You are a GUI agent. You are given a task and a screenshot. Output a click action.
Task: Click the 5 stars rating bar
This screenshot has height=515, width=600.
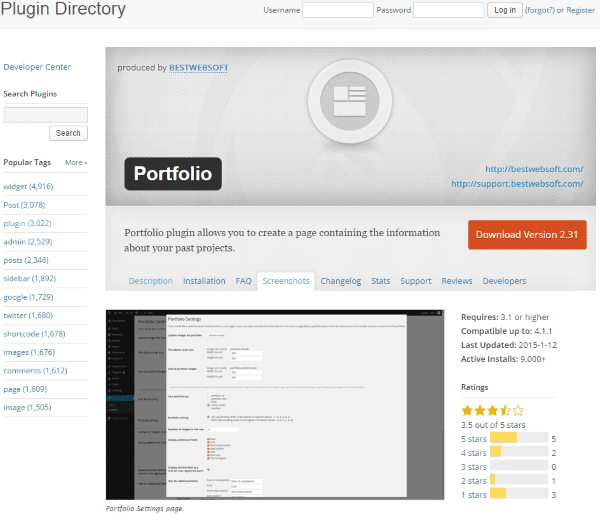[x=519, y=437]
